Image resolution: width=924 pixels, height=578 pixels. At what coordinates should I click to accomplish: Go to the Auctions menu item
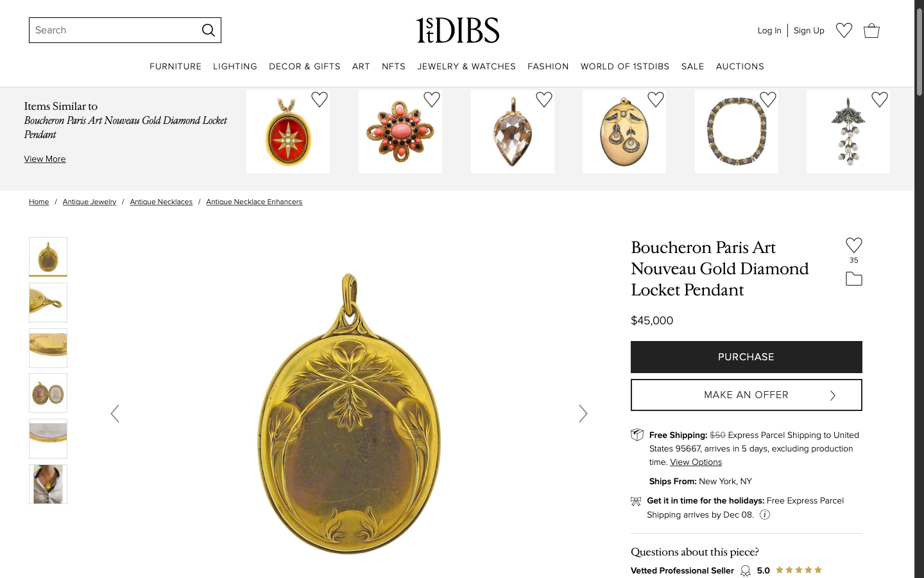pyautogui.click(x=740, y=67)
